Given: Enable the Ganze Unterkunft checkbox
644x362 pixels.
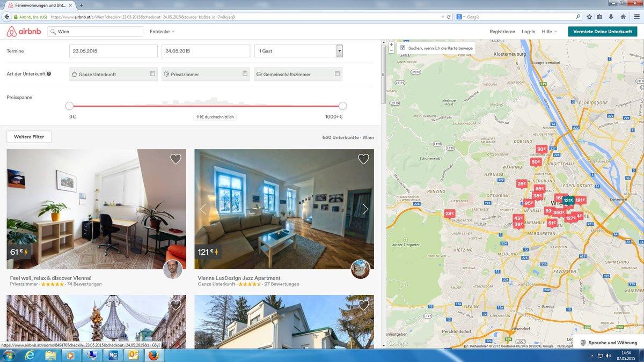Looking at the screenshot, I should 152,74.
